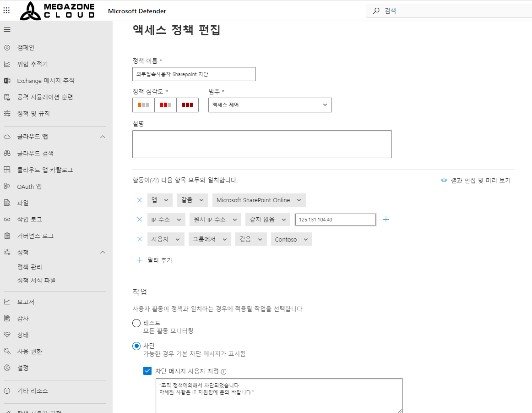Open the 그룹에서 dropdown
The image size is (532, 413).
click(x=210, y=239)
